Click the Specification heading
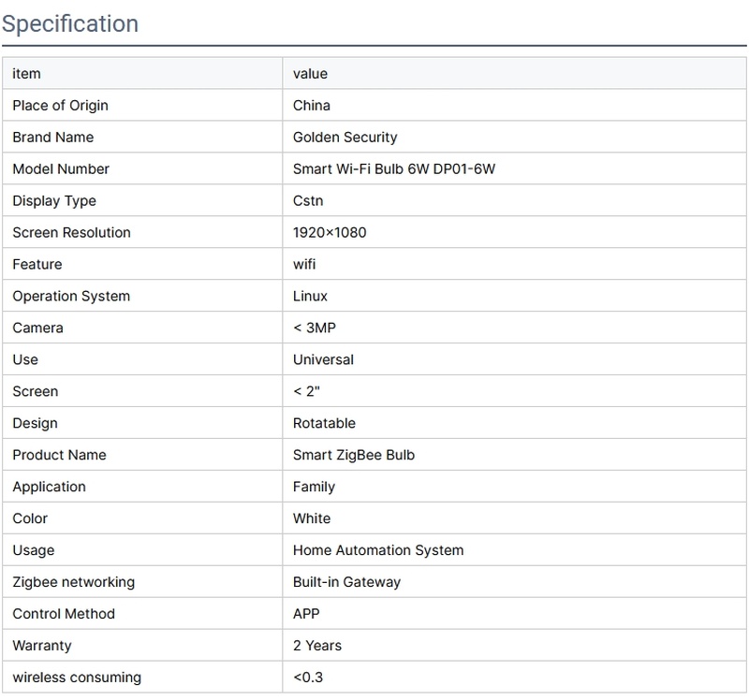This screenshot has width=749, height=700. point(70,23)
